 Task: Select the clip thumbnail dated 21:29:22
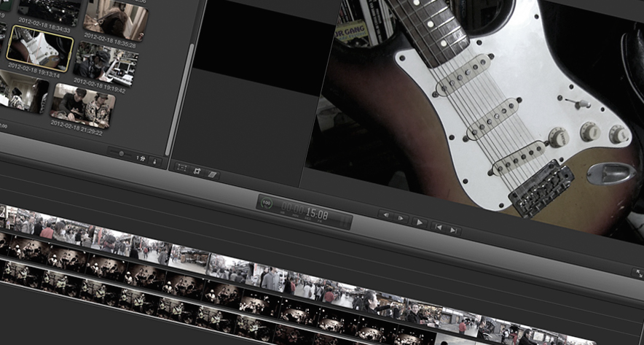(82, 105)
